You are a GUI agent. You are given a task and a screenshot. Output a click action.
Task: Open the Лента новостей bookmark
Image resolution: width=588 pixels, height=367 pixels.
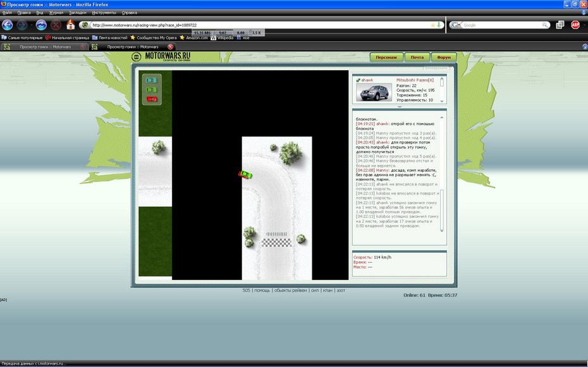click(110, 37)
